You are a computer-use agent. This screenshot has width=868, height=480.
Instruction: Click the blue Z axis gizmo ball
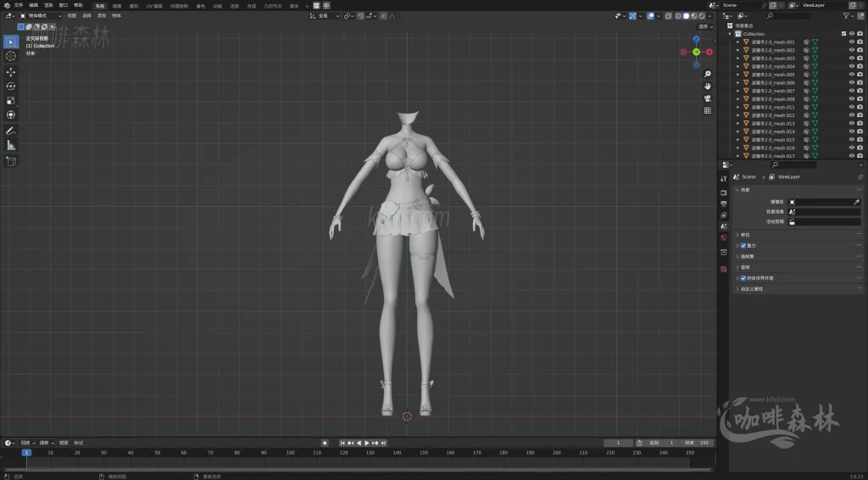pyautogui.click(x=697, y=39)
